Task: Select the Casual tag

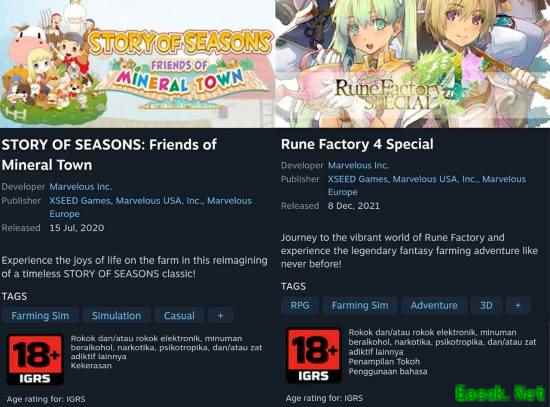Action: 179,316
